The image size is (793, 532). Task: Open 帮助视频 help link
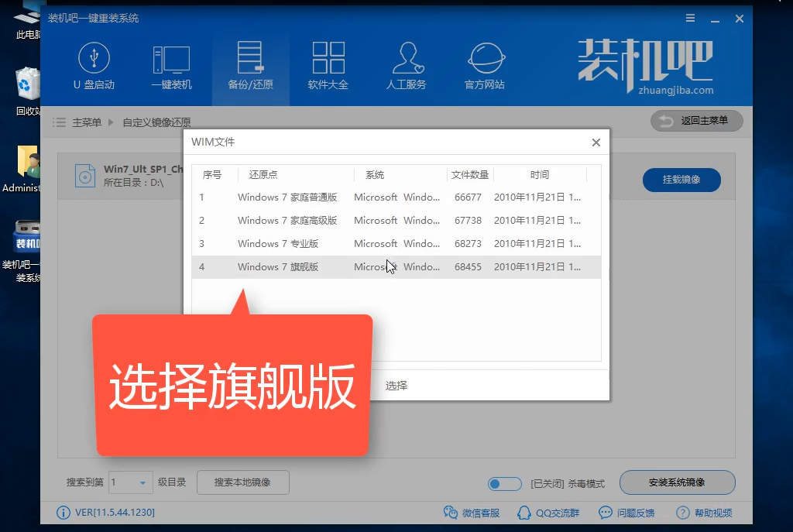coord(704,513)
